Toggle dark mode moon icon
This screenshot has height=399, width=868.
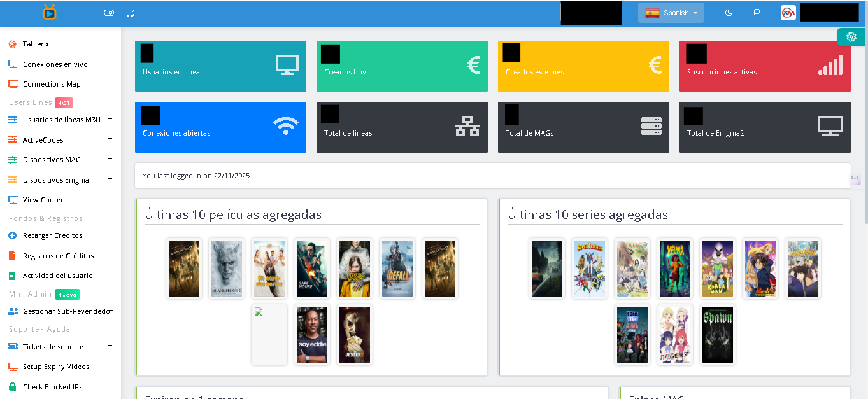729,13
